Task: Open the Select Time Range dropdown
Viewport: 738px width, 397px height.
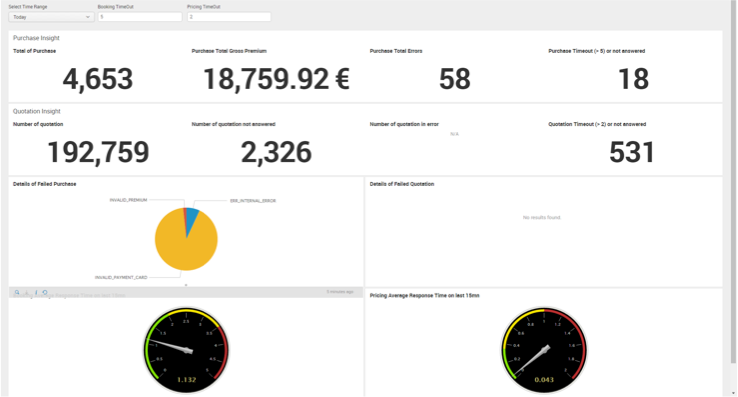Action: pos(51,17)
